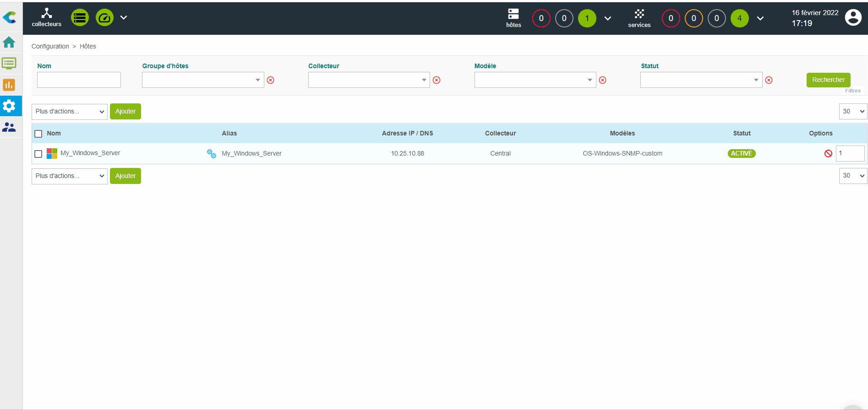This screenshot has height=410, width=868.
Task: Click the top Ajouter button
Action: click(126, 112)
